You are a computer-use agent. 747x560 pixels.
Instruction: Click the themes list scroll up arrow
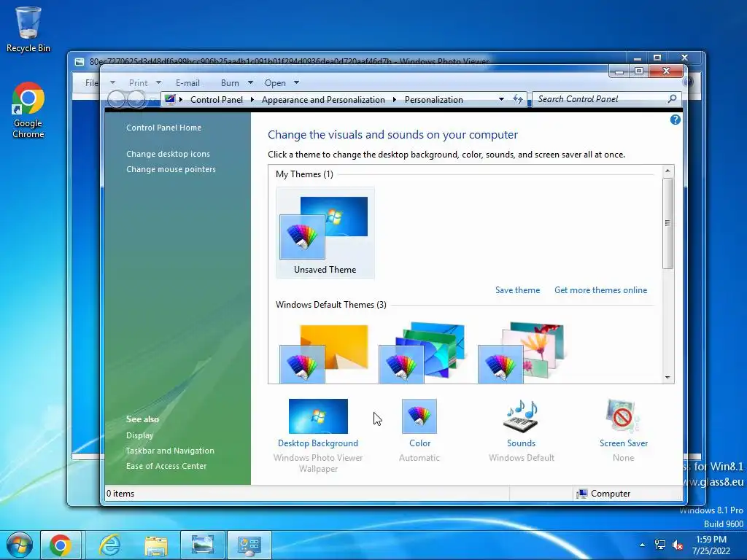coord(667,171)
